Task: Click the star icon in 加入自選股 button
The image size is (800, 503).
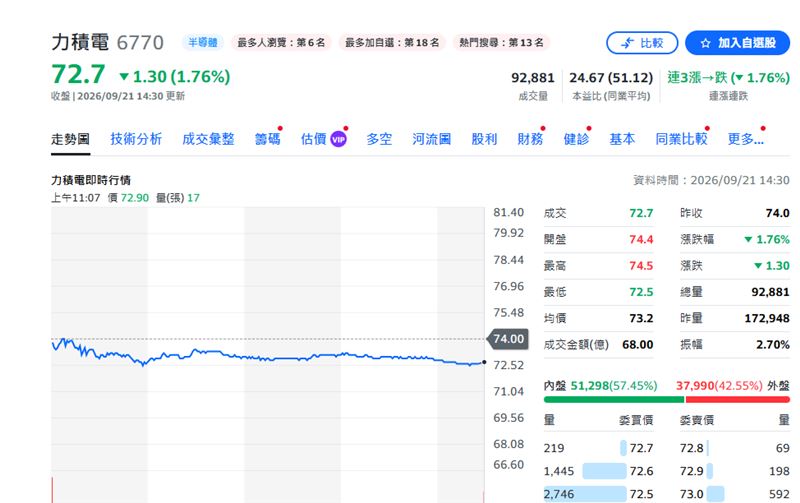Action: click(705, 43)
